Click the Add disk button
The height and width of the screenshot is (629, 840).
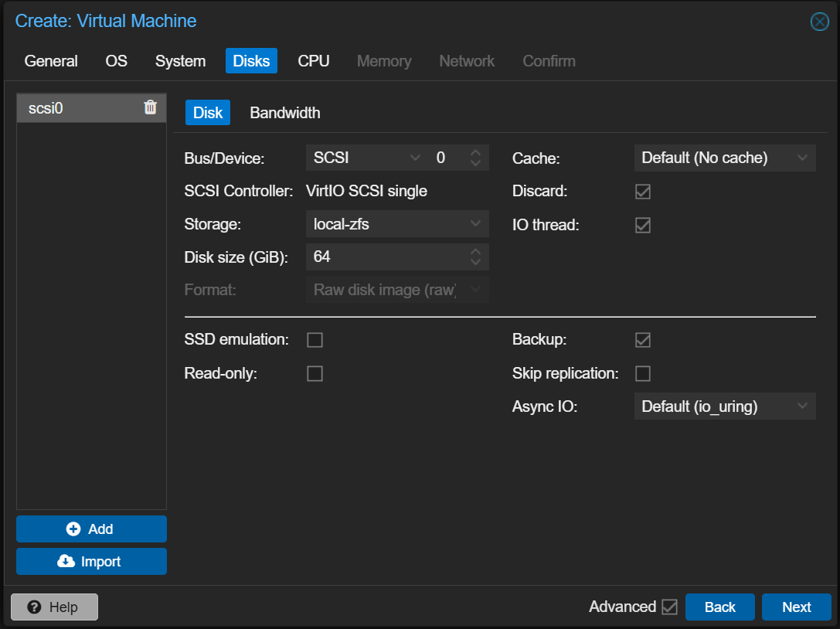pos(91,529)
